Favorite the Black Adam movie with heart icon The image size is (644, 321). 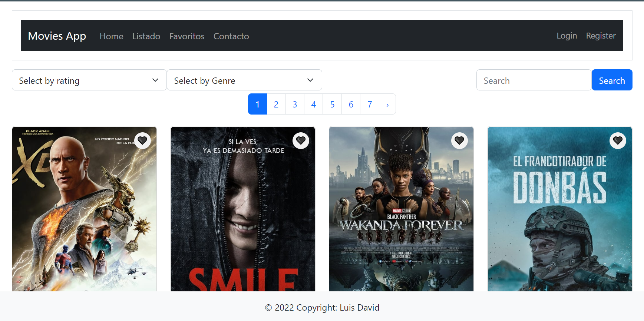pyautogui.click(x=142, y=140)
